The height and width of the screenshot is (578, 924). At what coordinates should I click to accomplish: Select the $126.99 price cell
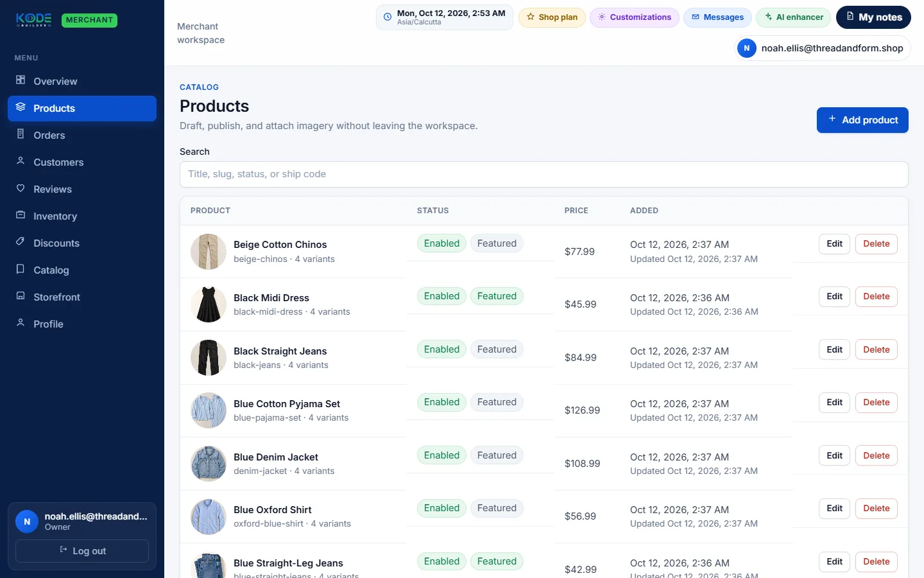pyautogui.click(x=583, y=410)
